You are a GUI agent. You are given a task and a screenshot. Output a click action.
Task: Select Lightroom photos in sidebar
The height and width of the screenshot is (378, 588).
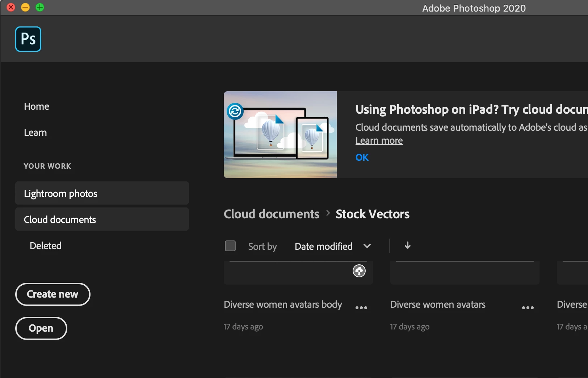pyautogui.click(x=102, y=193)
